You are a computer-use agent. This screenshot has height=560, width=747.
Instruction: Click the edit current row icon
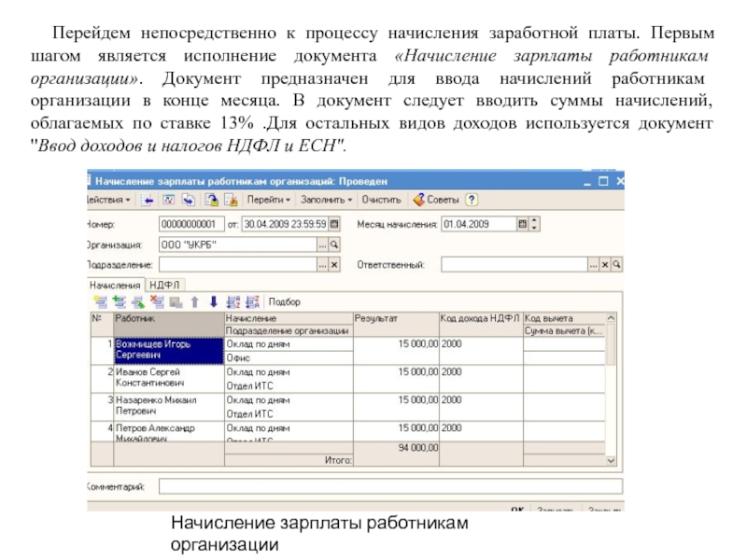pos(138,301)
